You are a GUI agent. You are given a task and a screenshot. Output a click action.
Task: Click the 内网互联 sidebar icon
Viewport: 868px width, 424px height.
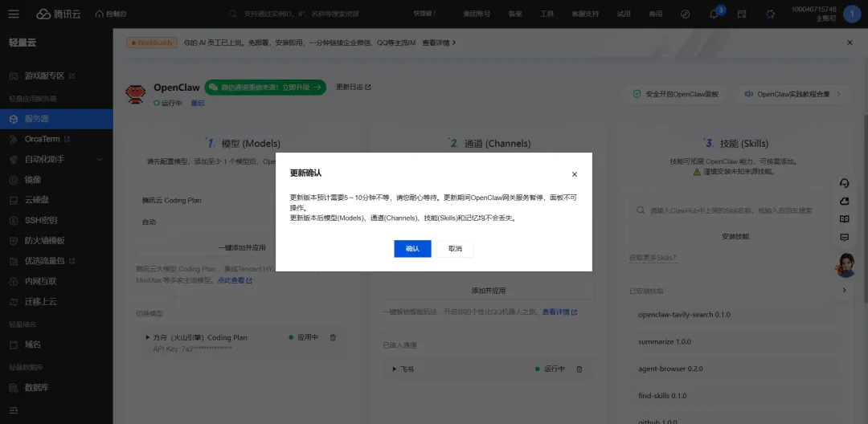click(x=14, y=281)
